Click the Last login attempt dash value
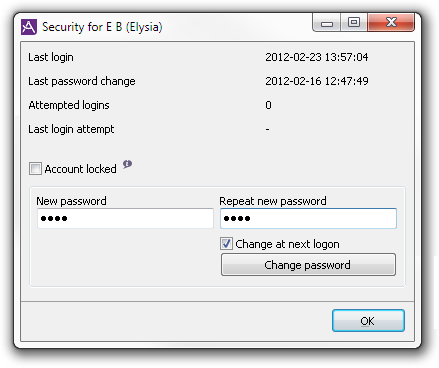The width and height of the screenshot is (439, 368). [267, 129]
